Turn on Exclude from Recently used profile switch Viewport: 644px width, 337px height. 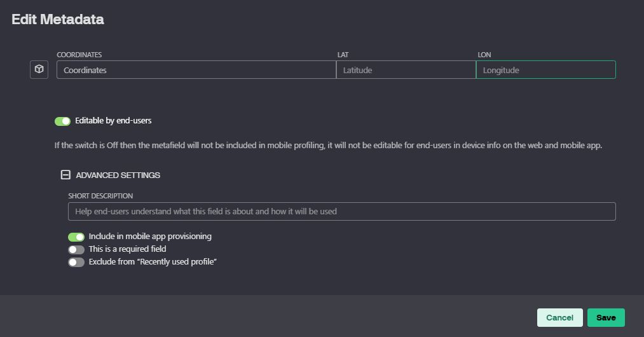76,262
